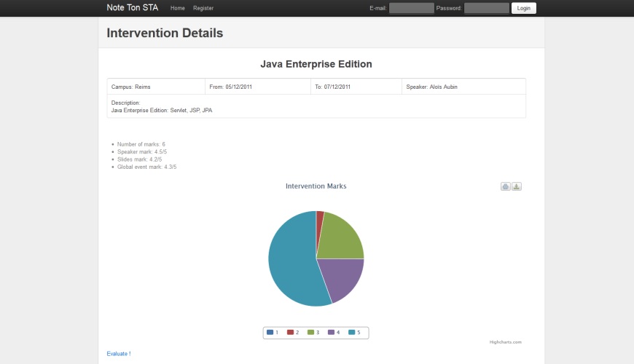
Task: Open the Highcharts.com credit link
Action: 506,342
